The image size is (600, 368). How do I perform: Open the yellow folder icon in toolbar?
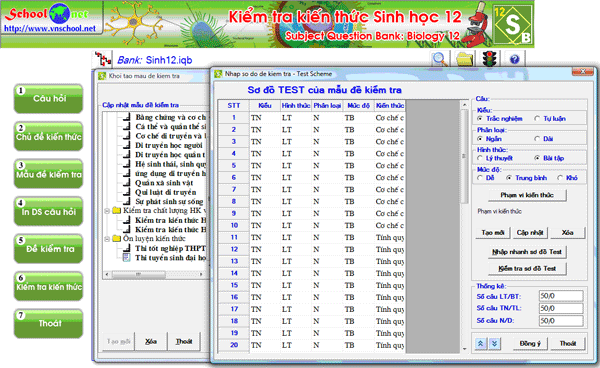pos(465,59)
